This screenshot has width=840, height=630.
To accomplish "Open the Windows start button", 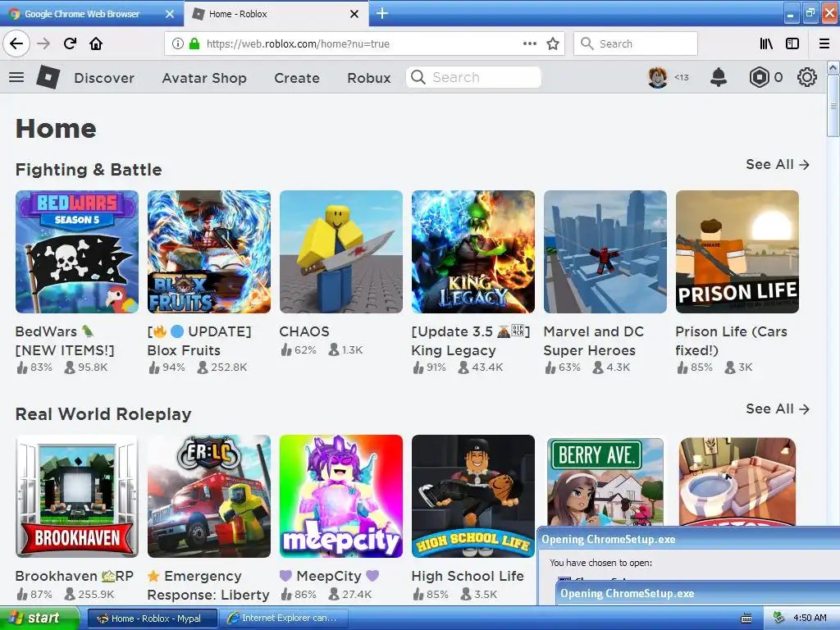I will pyautogui.click(x=39, y=619).
